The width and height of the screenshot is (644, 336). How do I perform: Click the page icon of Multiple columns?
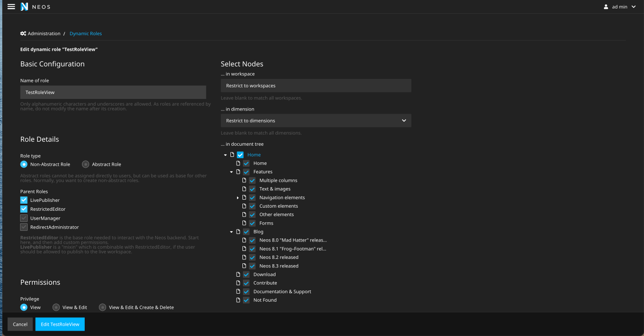click(244, 180)
